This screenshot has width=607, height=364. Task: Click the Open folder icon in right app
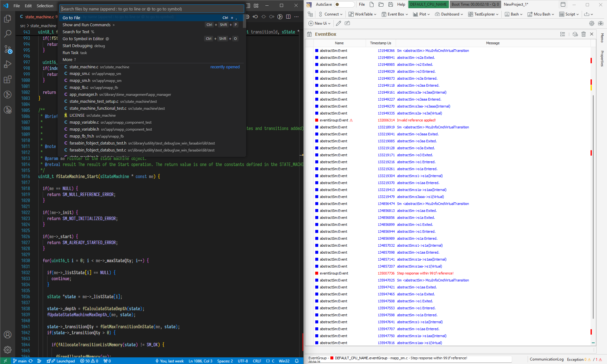[381, 4]
